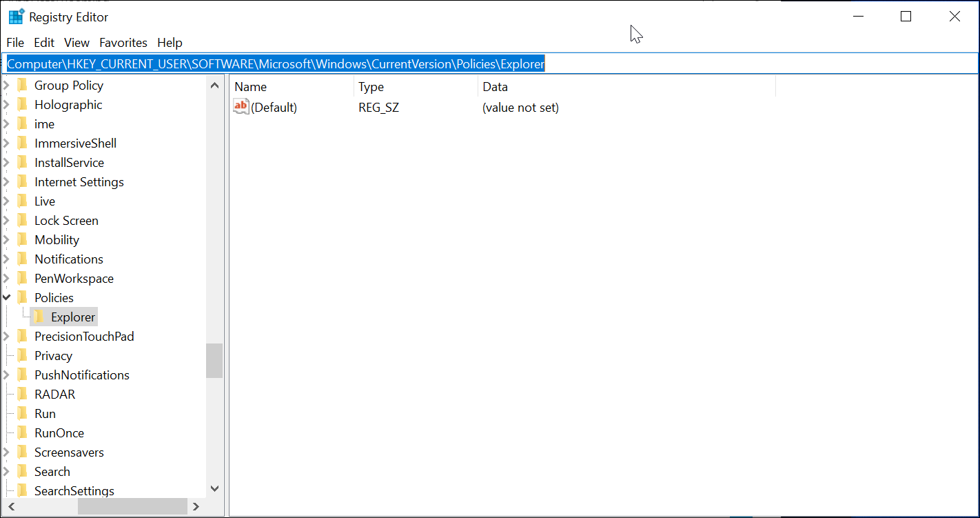980x518 pixels.
Task: Select the "RADAR" key label
Action: tap(55, 395)
